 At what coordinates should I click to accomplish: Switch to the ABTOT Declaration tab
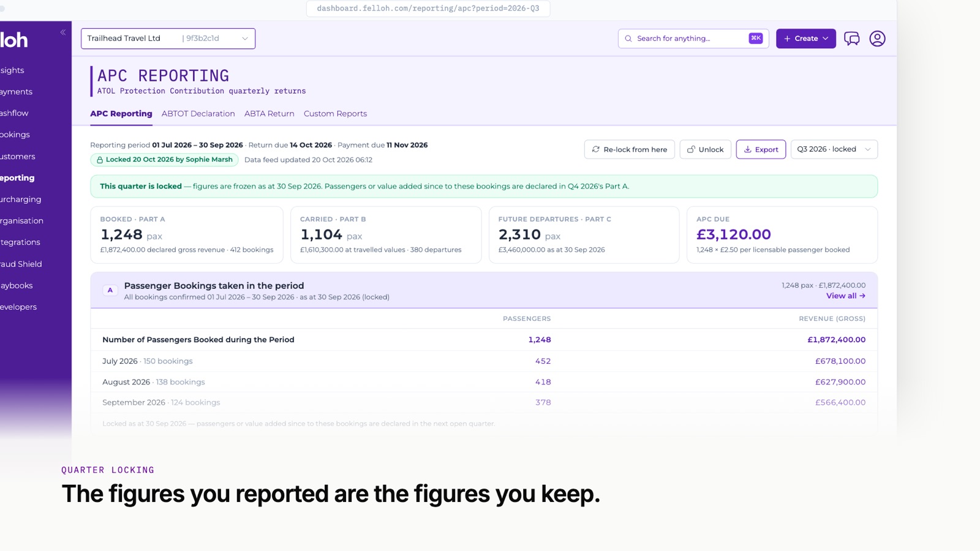pos(198,114)
